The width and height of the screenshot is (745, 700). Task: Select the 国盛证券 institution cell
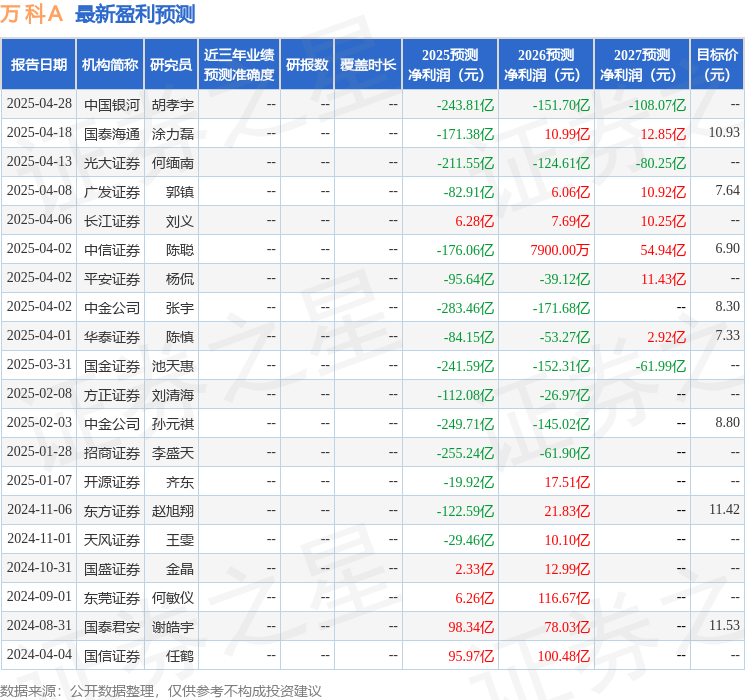click(x=112, y=568)
